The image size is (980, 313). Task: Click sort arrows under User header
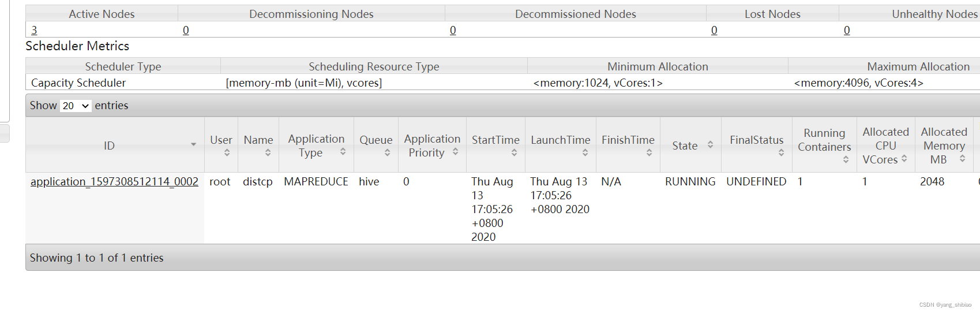pos(227,153)
